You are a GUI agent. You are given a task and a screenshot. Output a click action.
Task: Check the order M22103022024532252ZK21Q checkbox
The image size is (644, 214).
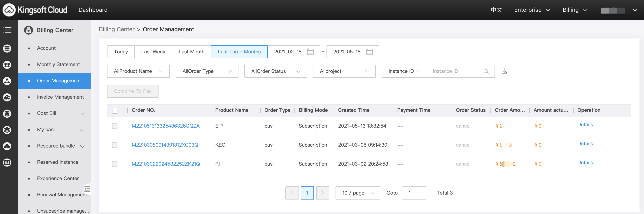115,164
